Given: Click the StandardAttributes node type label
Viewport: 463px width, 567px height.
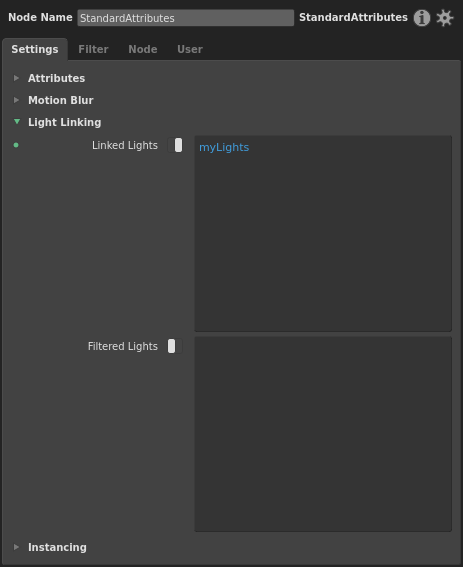Looking at the screenshot, I should pos(353,17).
